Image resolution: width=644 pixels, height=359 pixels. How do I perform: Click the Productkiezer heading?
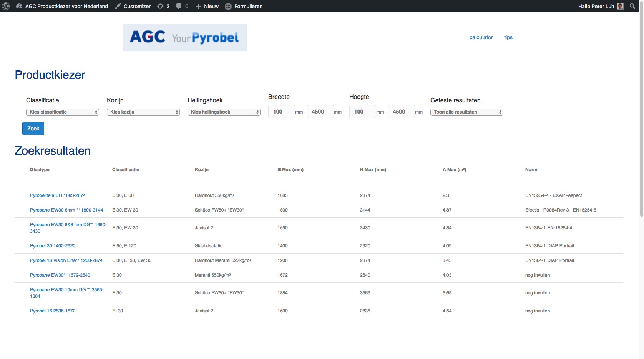[x=50, y=75]
